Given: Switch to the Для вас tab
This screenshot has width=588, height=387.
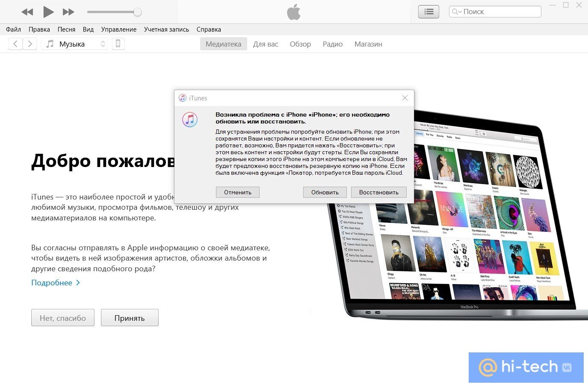Looking at the screenshot, I should [266, 44].
